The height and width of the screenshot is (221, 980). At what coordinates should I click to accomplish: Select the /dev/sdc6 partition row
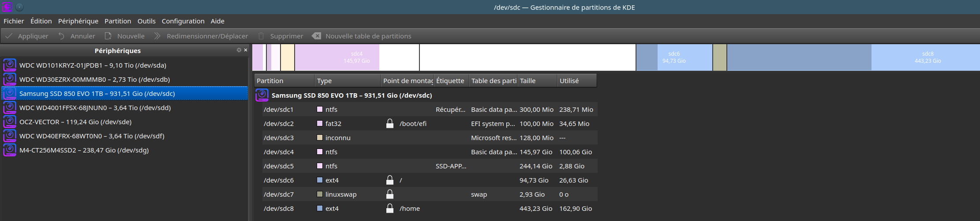click(x=430, y=180)
